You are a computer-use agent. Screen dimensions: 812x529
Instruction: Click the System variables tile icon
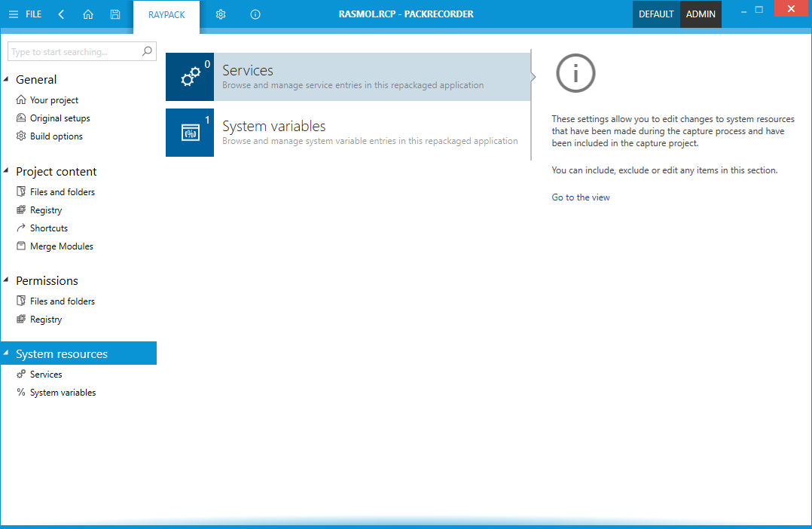tap(190, 133)
